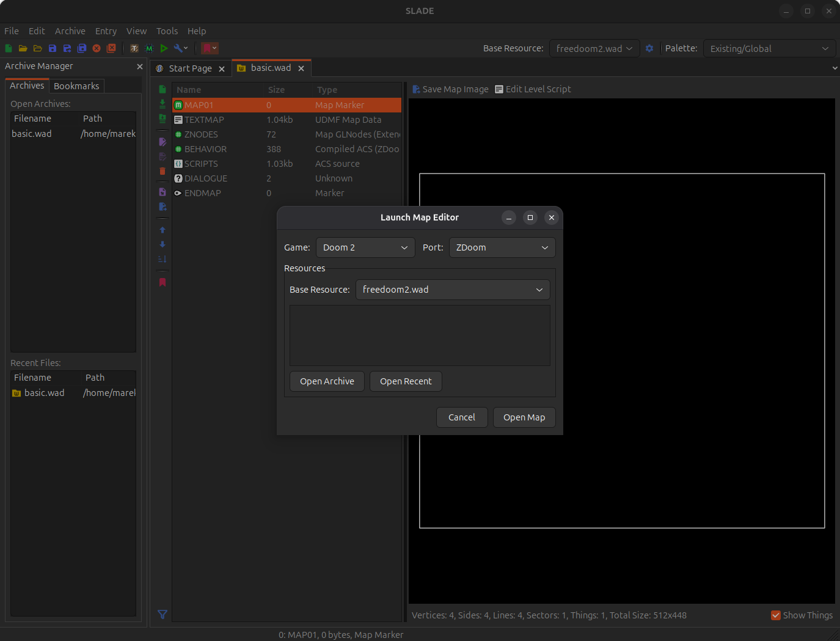
Task: Run the archive with the green play icon
Action: 164,48
